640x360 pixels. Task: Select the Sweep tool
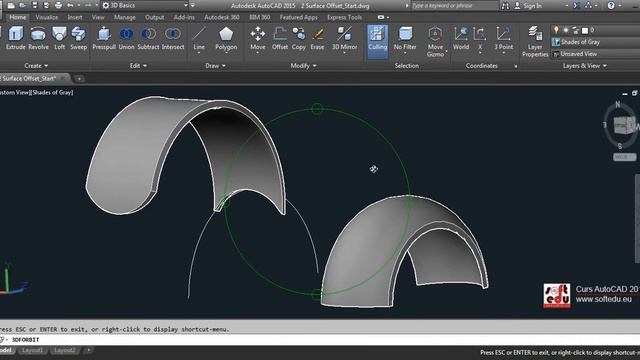point(78,38)
